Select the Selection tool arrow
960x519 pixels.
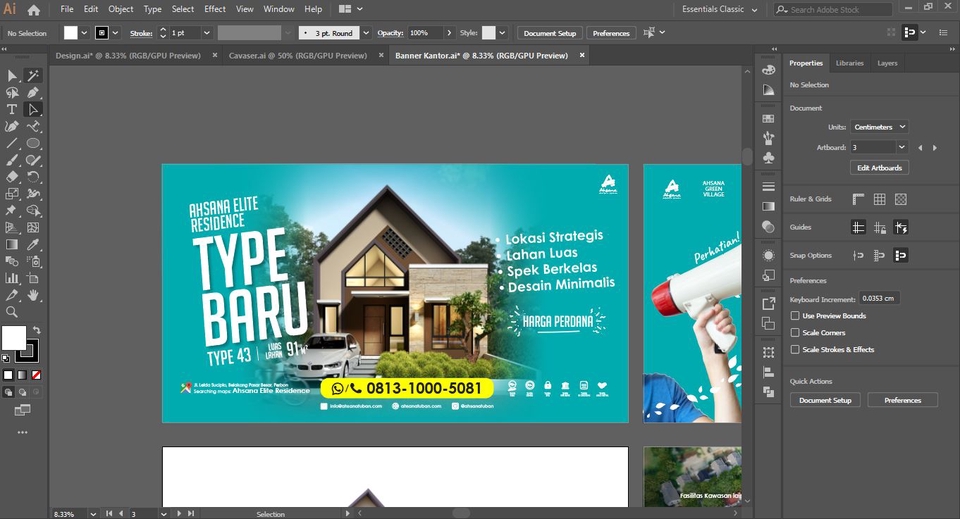coord(12,75)
